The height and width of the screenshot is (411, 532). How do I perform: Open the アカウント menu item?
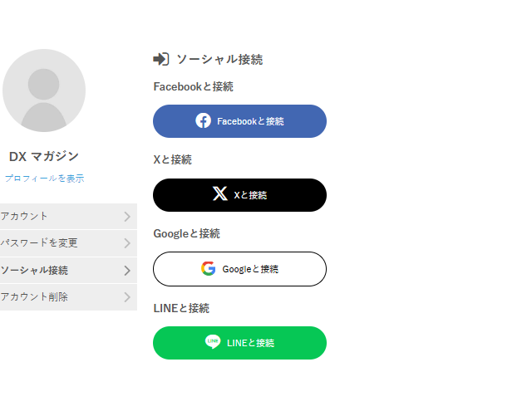coord(25,217)
